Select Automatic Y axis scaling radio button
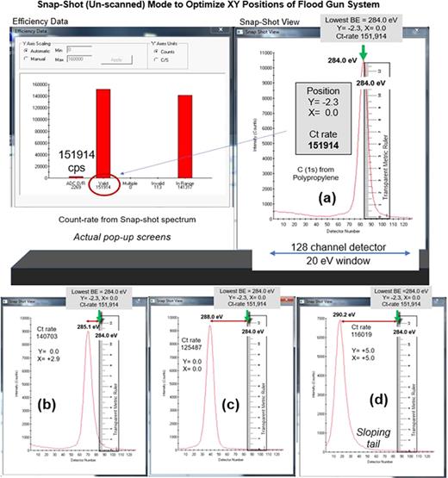The width and height of the screenshot is (448, 478). (x=26, y=51)
